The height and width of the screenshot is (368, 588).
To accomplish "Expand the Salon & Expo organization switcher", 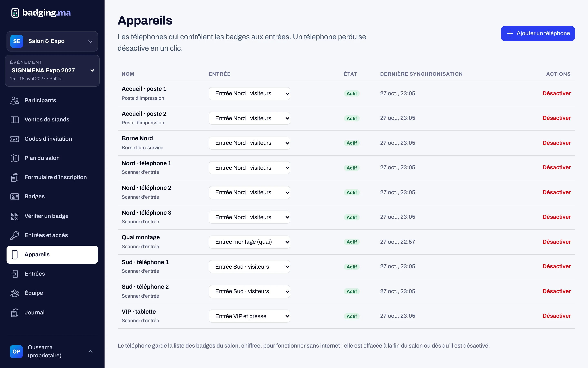I will pyautogui.click(x=52, y=41).
